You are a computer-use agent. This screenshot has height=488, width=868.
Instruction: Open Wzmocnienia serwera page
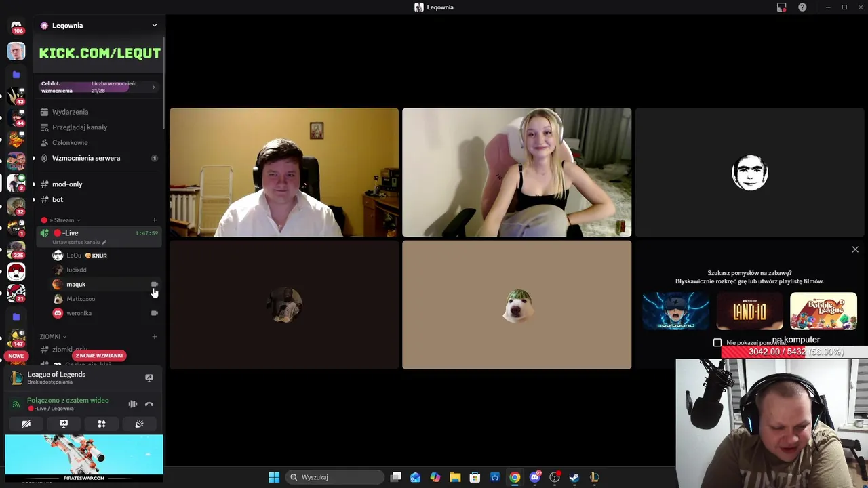(98, 158)
